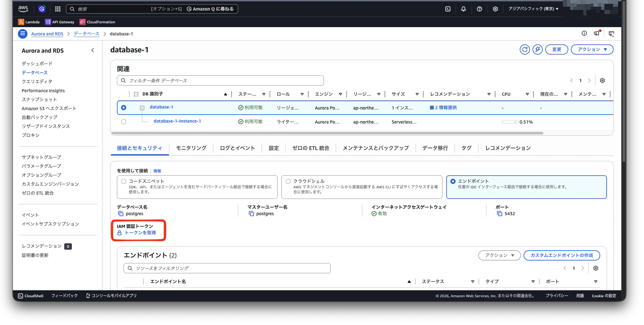Click the AWS console search box
The height and width of the screenshot is (325, 644).
[x=152, y=9]
